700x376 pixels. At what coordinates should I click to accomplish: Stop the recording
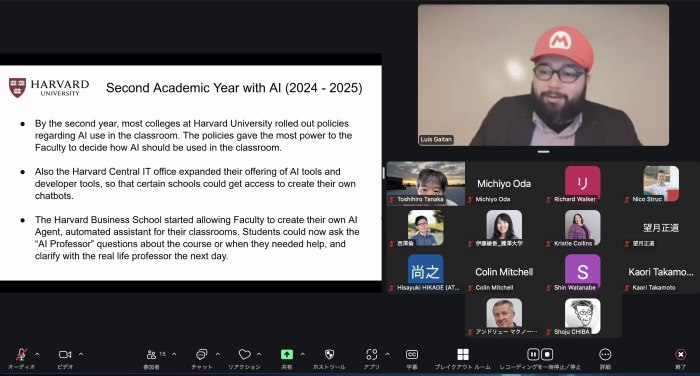(547, 355)
